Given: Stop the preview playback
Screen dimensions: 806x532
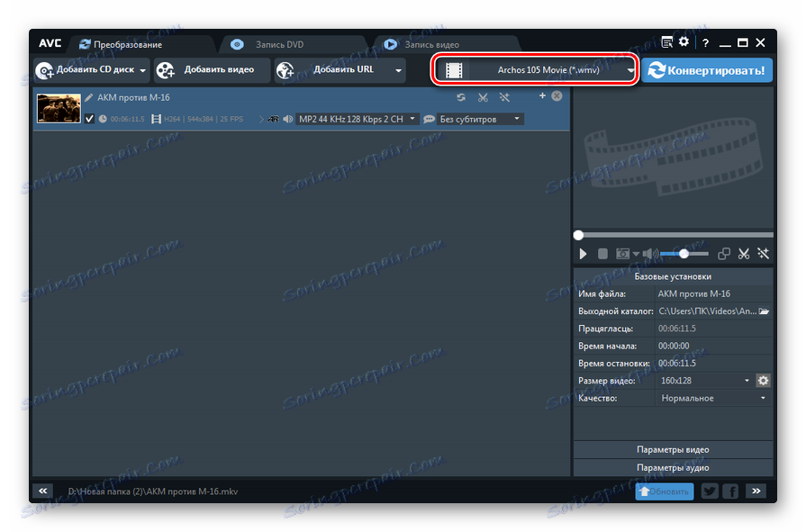Looking at the screenshot, I should coord(602,254).
